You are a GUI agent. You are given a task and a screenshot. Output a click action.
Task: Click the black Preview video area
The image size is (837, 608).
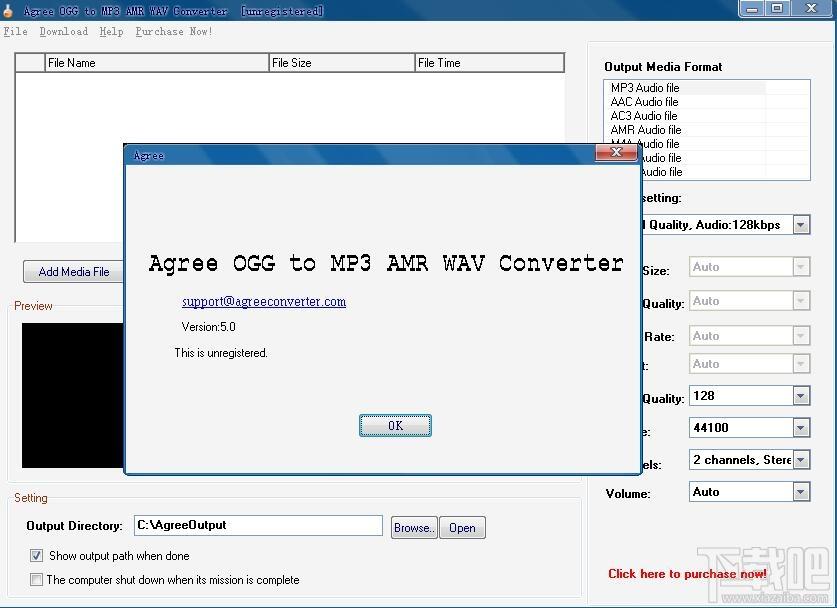coord(73,396)
